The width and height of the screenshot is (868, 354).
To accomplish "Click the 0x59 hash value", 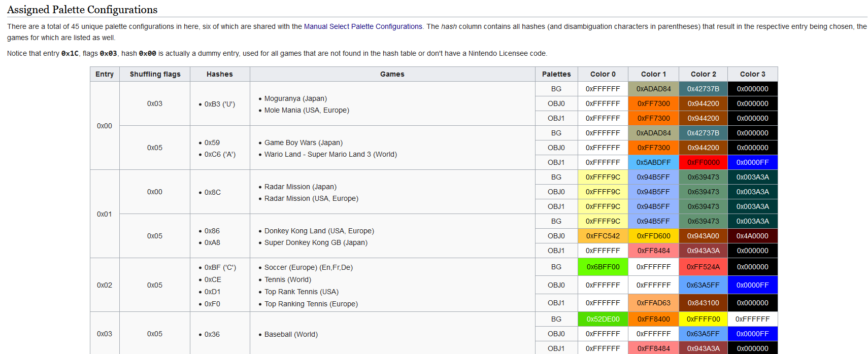I will (x=212, y=143).
